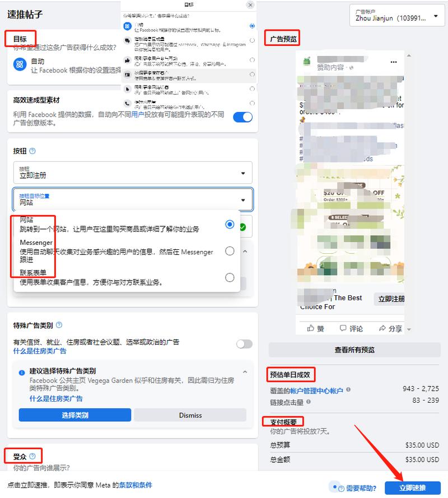448x498 pixels.
Task: Click the ad creative image in preview
Action: point(350,224)
